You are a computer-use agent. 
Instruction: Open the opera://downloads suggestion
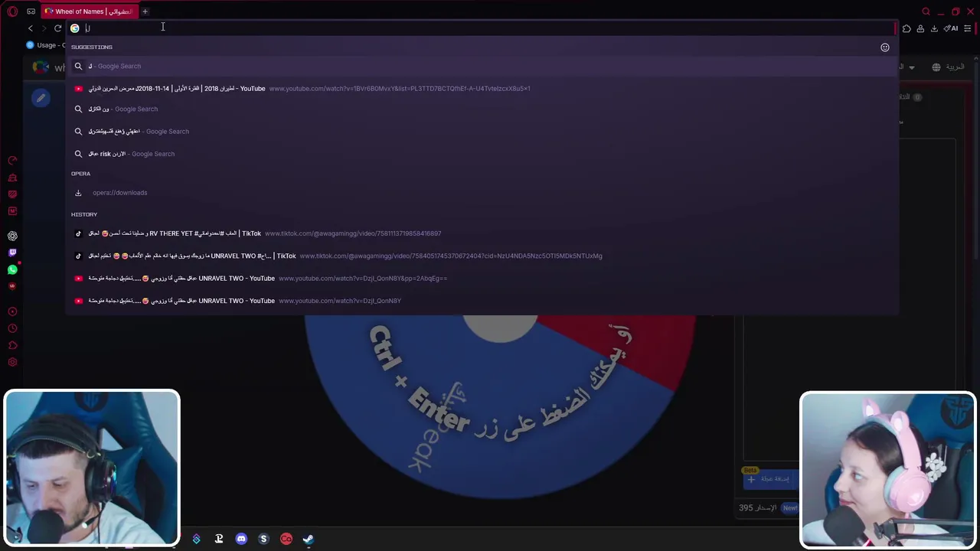[482, 193]
